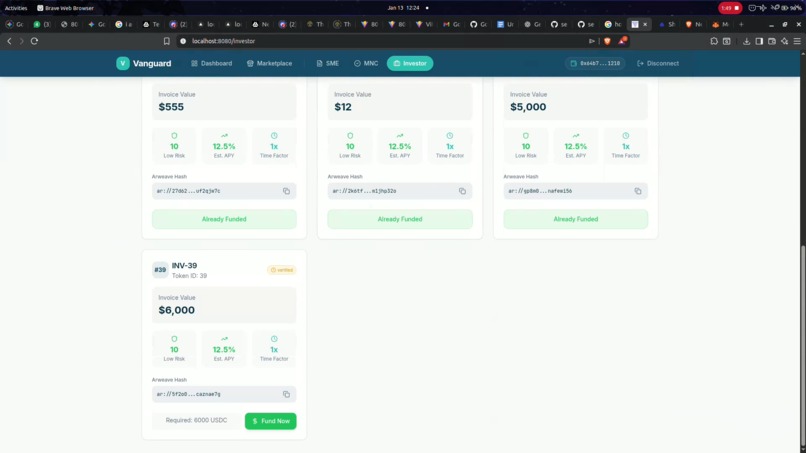Copy the Arweave hash ar://gp8m0...nafemi56
This screenshot has height=453, width=806.
[x=638, y=191]
